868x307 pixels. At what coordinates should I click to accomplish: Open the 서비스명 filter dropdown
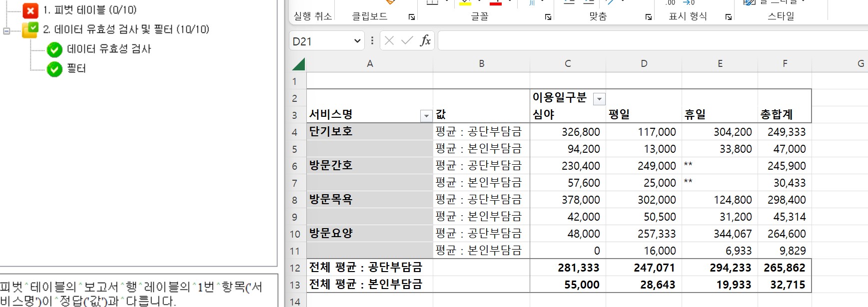(426, 116)
